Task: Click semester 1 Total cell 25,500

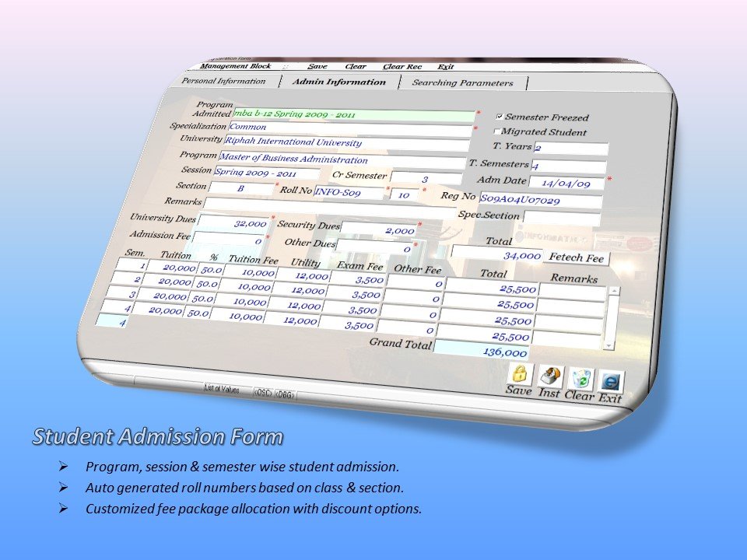Action: [492, 287]
